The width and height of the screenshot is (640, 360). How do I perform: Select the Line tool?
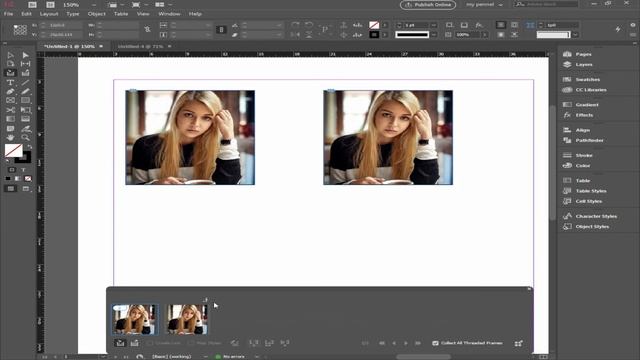tap(25, 82)
